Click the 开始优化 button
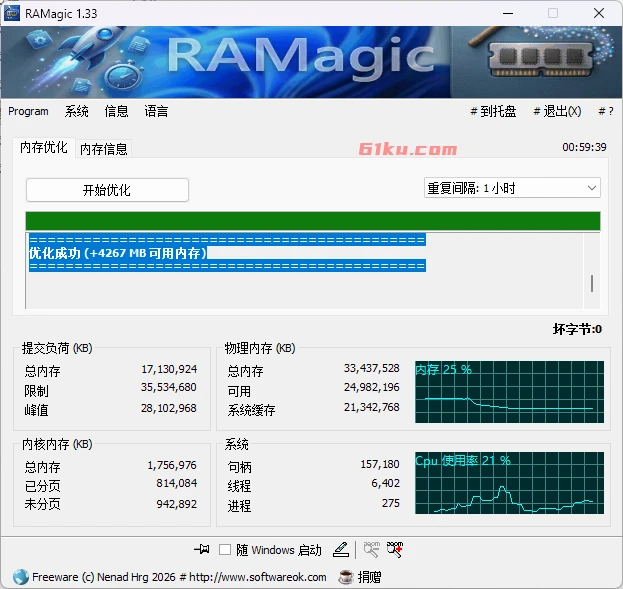623x589 pixels. 107,190
